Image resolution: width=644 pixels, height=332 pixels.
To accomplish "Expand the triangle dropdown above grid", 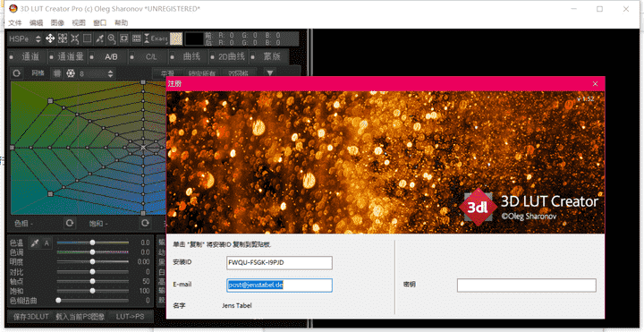I will [x=270, y=73].
